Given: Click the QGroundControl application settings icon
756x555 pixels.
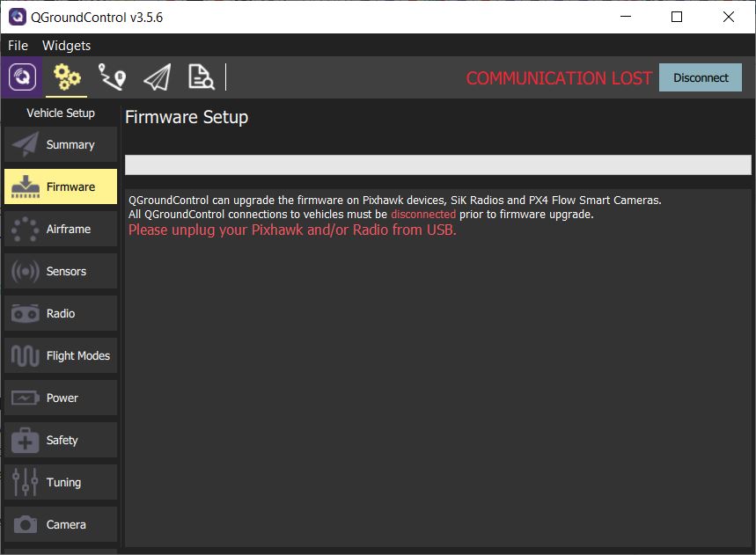Looking at the screenshot, I should 22,77.
